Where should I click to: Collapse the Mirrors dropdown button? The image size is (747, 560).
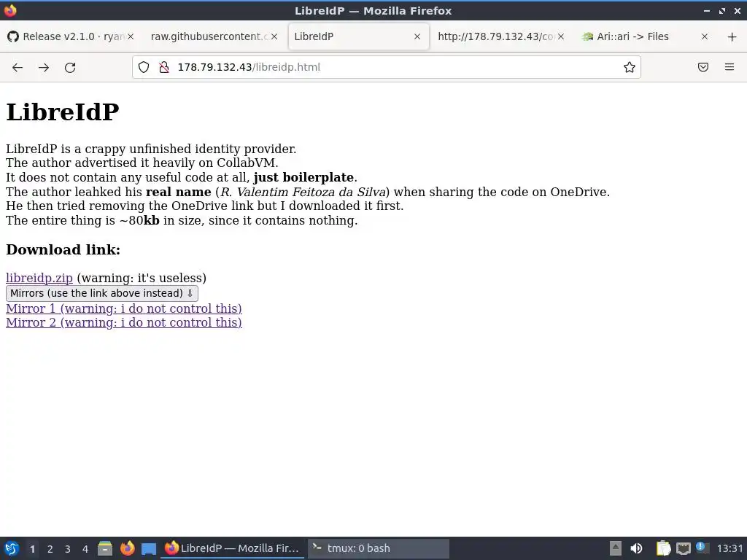point(102,293)
